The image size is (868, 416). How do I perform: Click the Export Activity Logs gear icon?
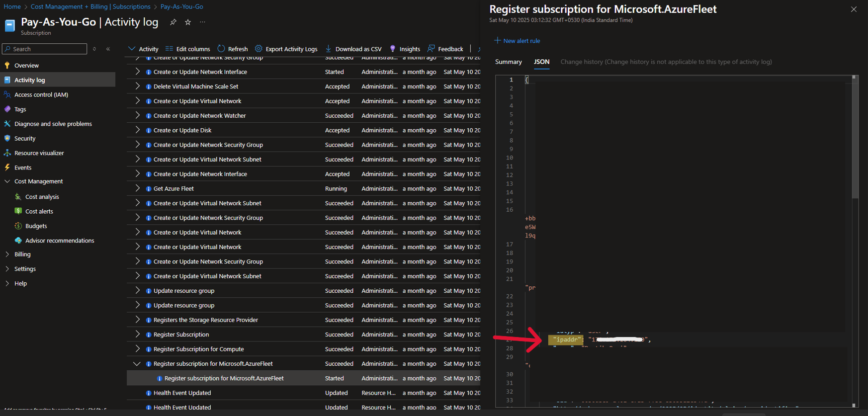259,49
